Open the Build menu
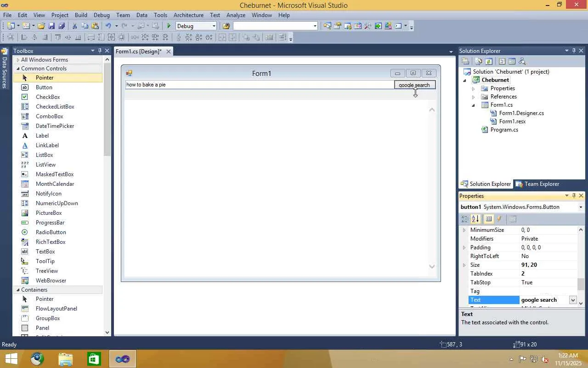588x368 pixels. (81, 15)
